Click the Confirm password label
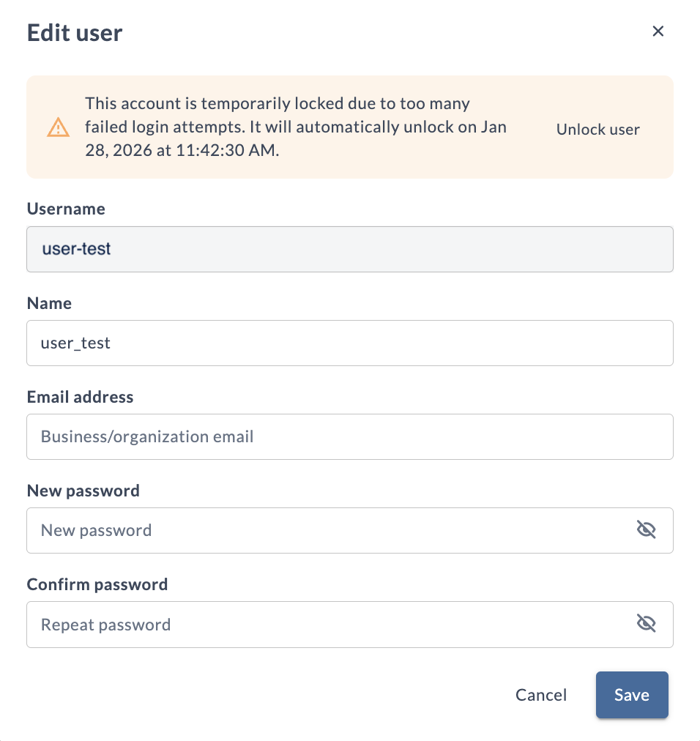Image resolution: width=700 pixels, height=741 pixels. pos(97,584)
